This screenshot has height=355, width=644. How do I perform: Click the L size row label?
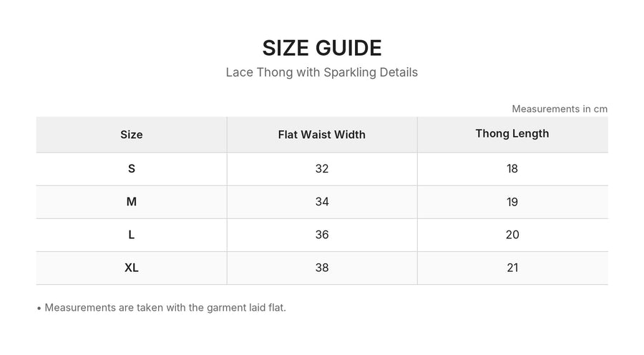pos(132,235)
